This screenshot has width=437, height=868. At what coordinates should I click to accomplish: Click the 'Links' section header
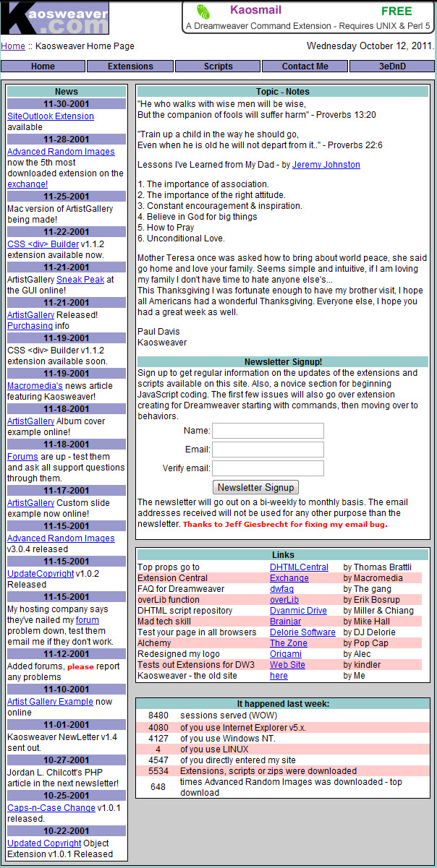click(x=283, y=555)
